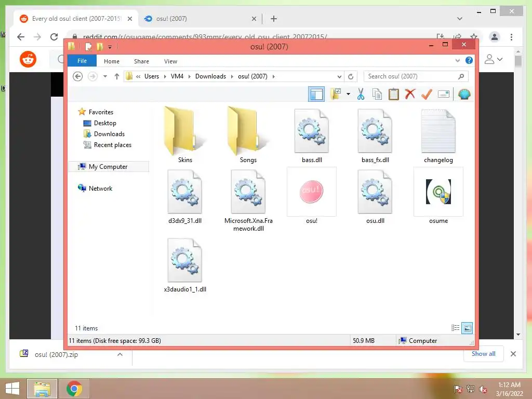
Task: Select the changelog text file
Action: (438, 131)
